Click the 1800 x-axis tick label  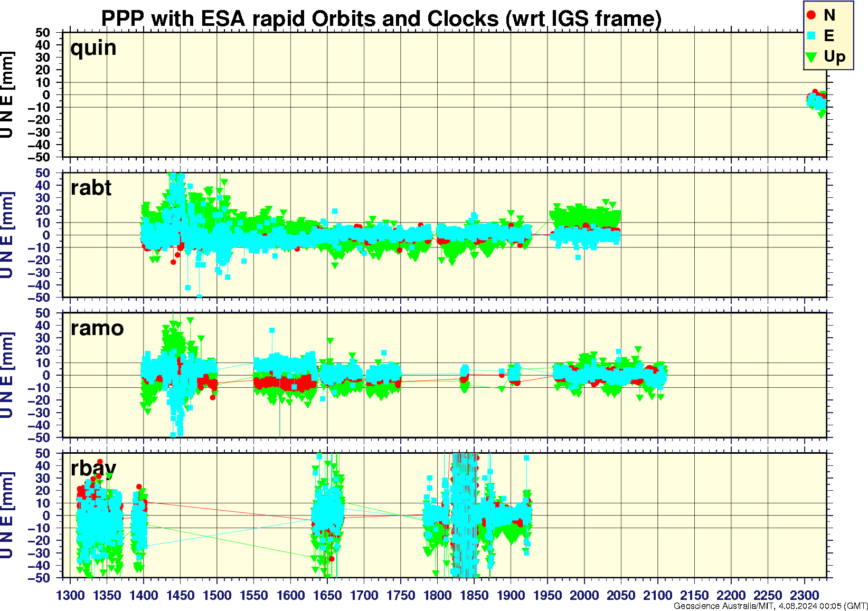pos(437,595)
